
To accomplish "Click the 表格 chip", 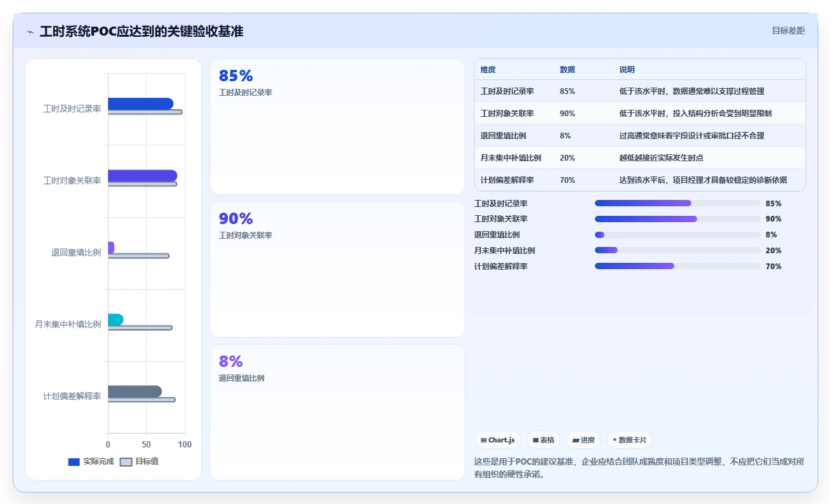I will tap(543, 440).
